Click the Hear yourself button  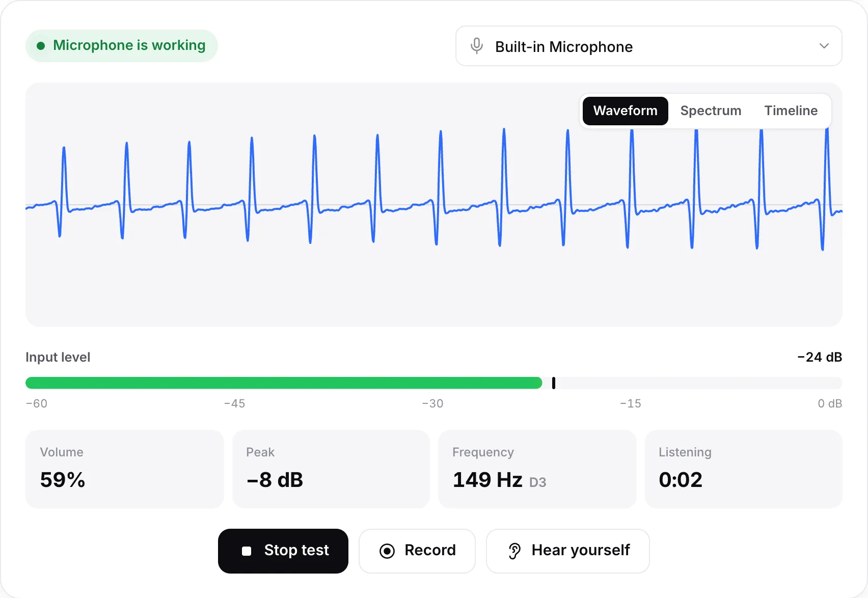pos(568,551)
